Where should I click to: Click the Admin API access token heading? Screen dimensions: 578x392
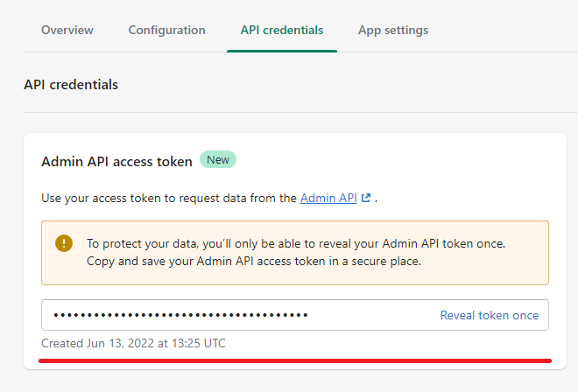[x=116, y=162]
